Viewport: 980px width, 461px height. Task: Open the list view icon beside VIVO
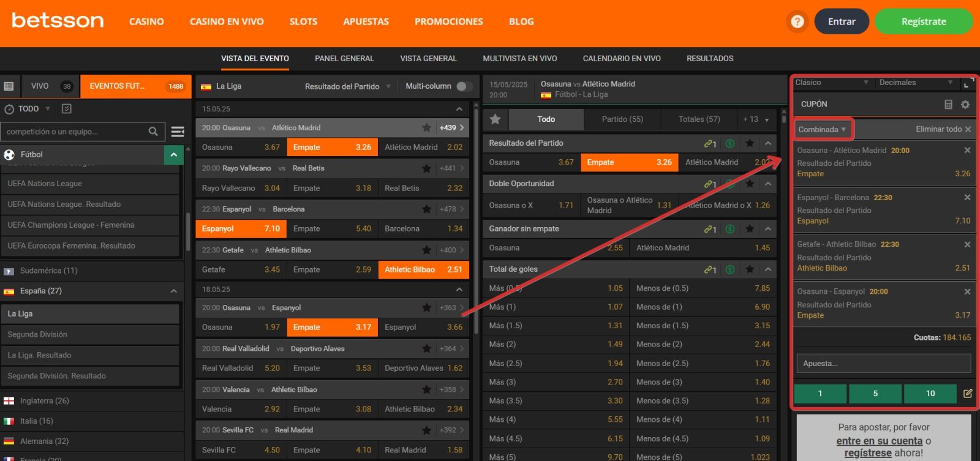click(x=9, y=86)
